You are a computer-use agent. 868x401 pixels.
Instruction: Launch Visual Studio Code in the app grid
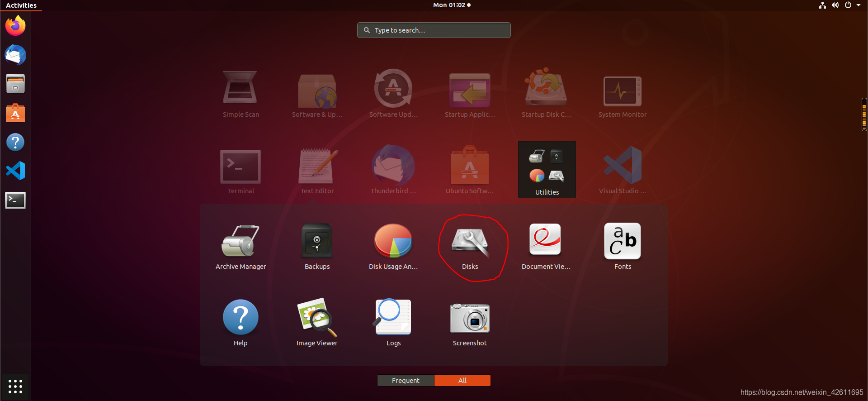coord(623,171)
